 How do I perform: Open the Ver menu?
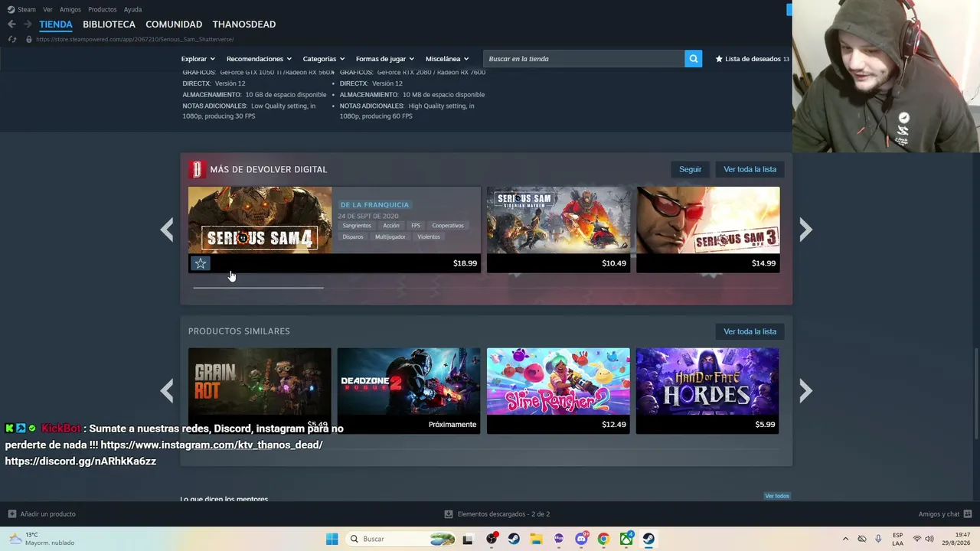click(47, 9)
